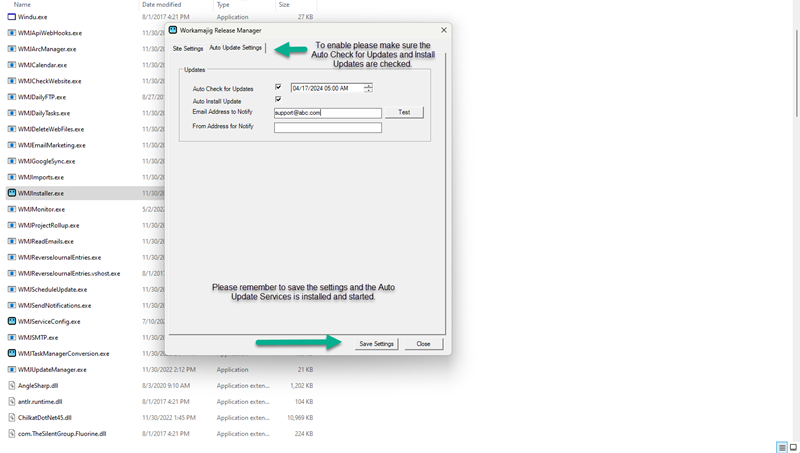This screenshot has width=800, height=453.
Task: Switch to details view layout icon
Action: (782, 447)
